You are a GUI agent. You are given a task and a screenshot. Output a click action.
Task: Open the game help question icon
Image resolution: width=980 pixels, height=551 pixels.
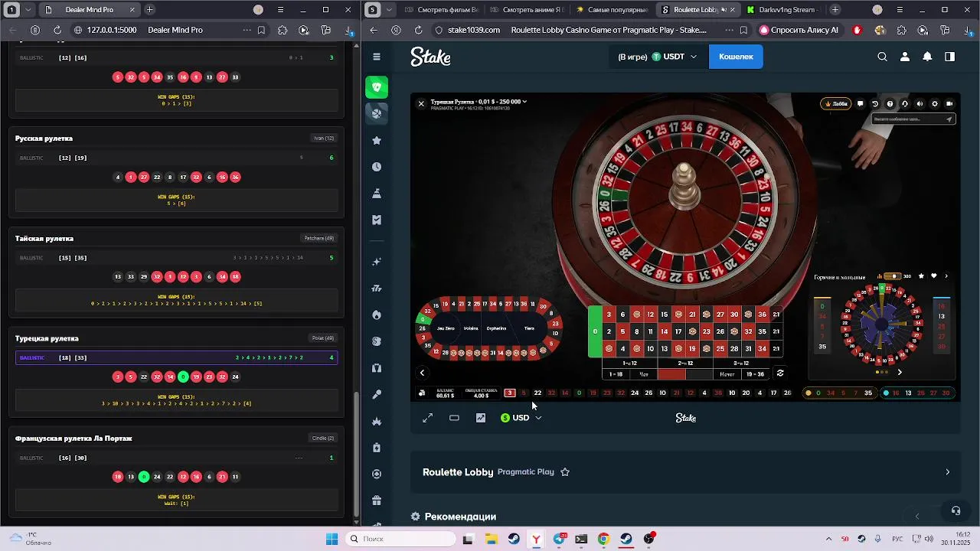click(890, 103)
